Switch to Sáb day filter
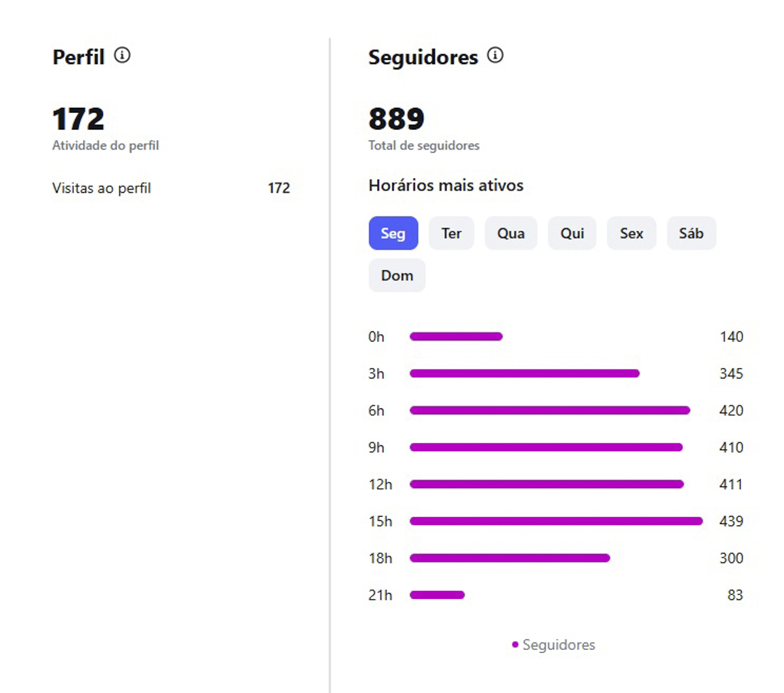The width and height of the screenshot is (784, 693). tap(691, 233)
